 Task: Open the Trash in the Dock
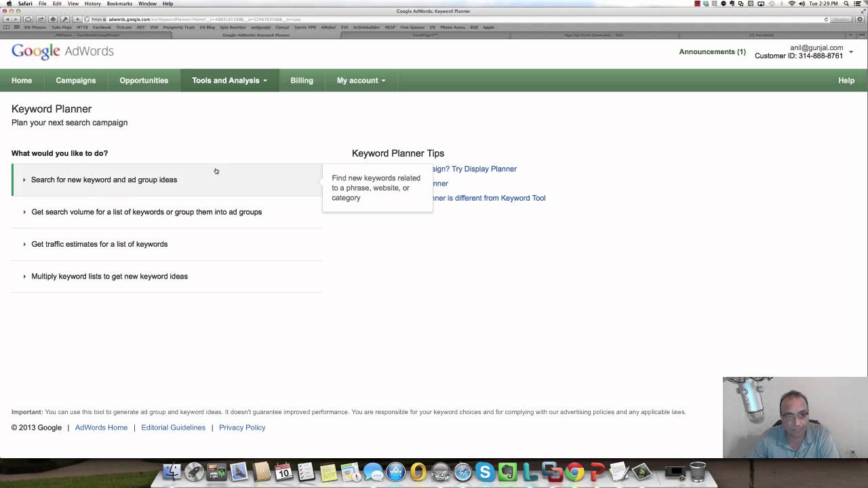click(x=697, y=471)
